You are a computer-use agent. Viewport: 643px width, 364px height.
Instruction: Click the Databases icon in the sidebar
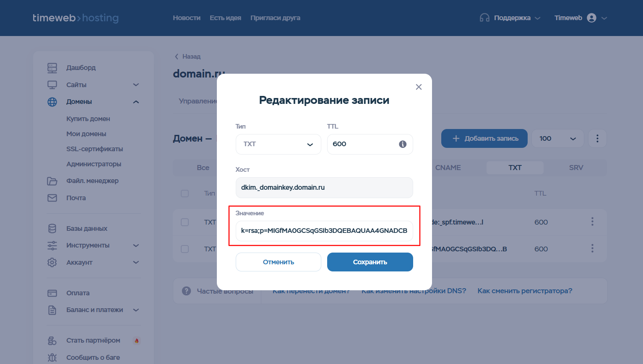pos(52,228)
